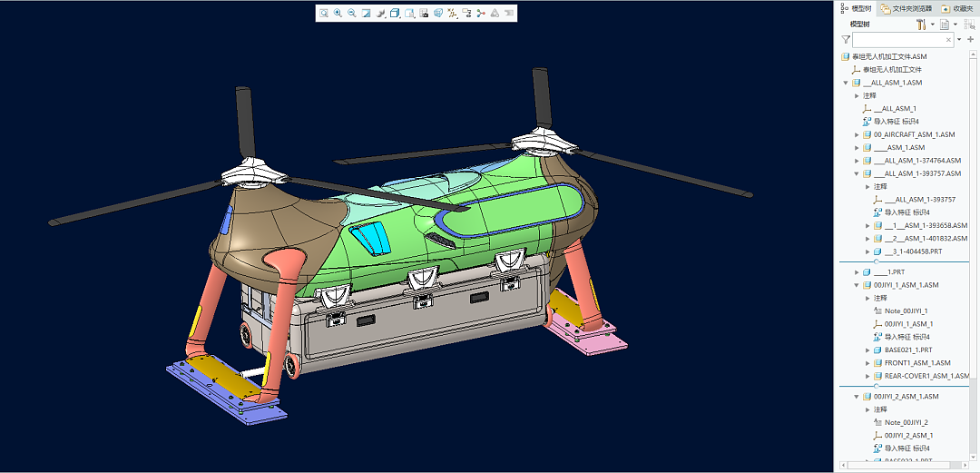Image resolution: width=980 pixels, height=473 pixels.
Task: Click the model tree search field
Action: pos(898,40)
